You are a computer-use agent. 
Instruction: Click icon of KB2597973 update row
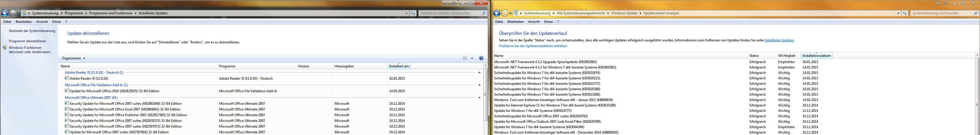pyautogui.click(x=67, y=126)
